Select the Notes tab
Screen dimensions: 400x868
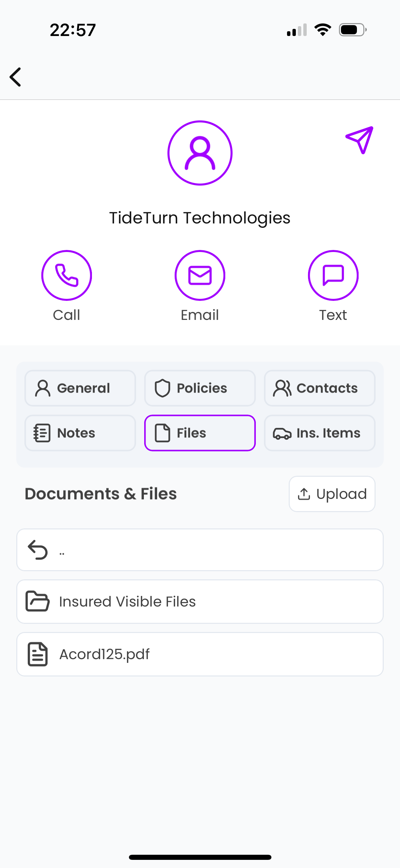[x=80, y=433]
